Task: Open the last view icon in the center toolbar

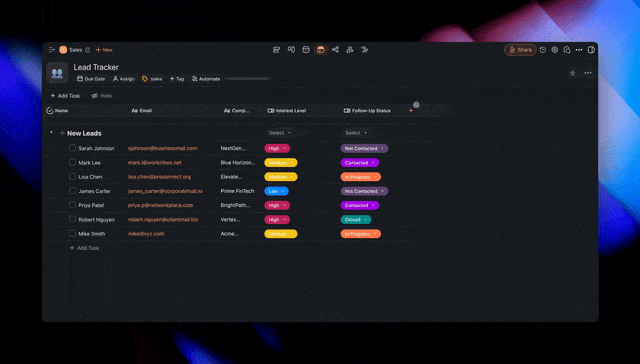Action: 364,50
